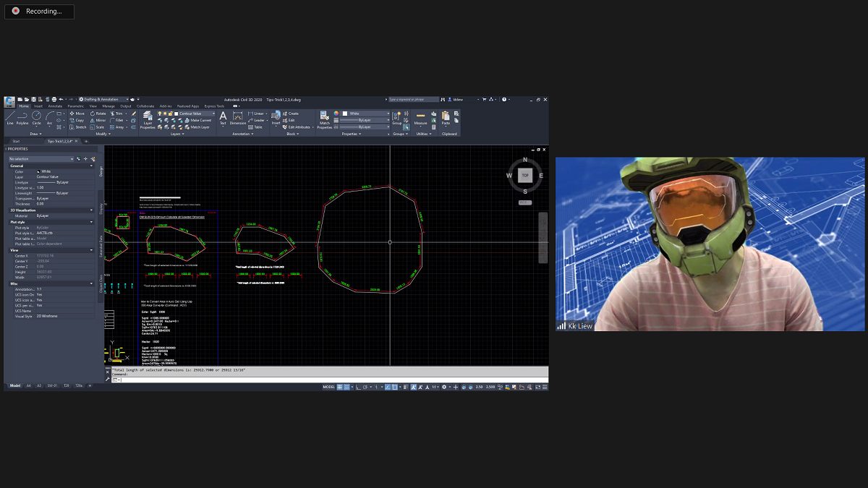Open the No selection dropdown in Properties
868x488 pixels.
(x=41, y=158)
